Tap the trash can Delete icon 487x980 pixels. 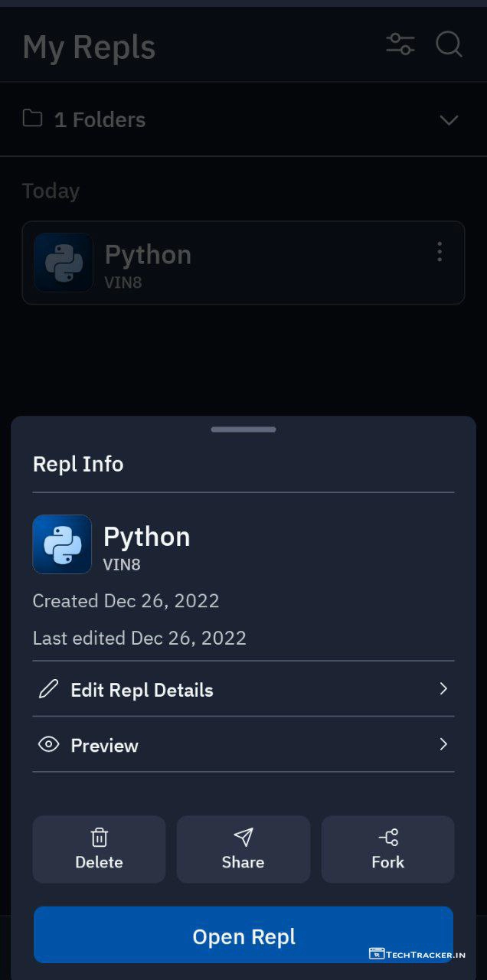(x=99, y=837)
